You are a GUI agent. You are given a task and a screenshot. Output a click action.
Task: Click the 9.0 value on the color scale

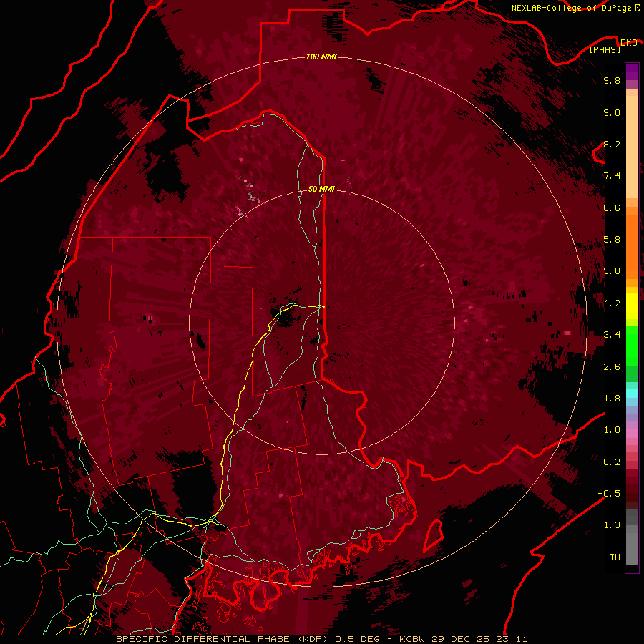612,112
